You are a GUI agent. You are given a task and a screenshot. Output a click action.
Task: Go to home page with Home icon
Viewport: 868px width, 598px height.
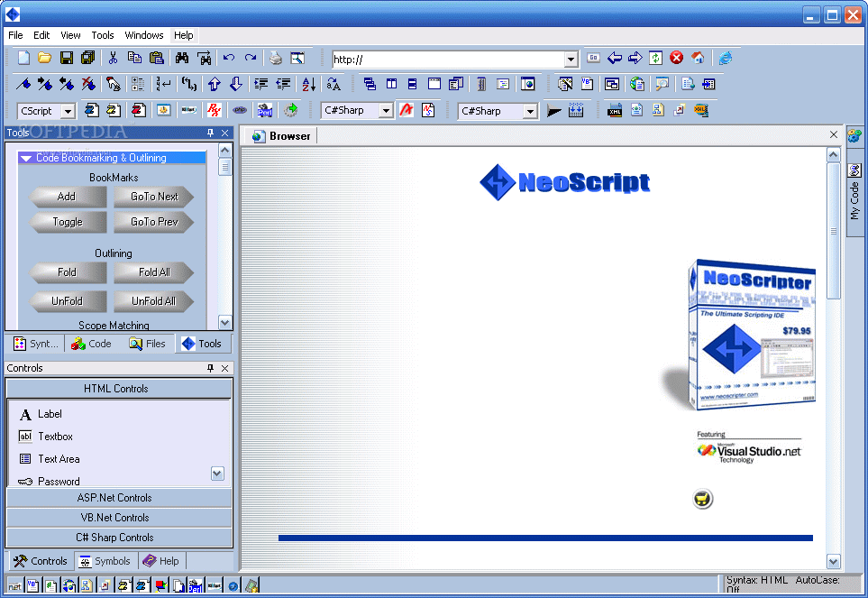click(698, 58)
